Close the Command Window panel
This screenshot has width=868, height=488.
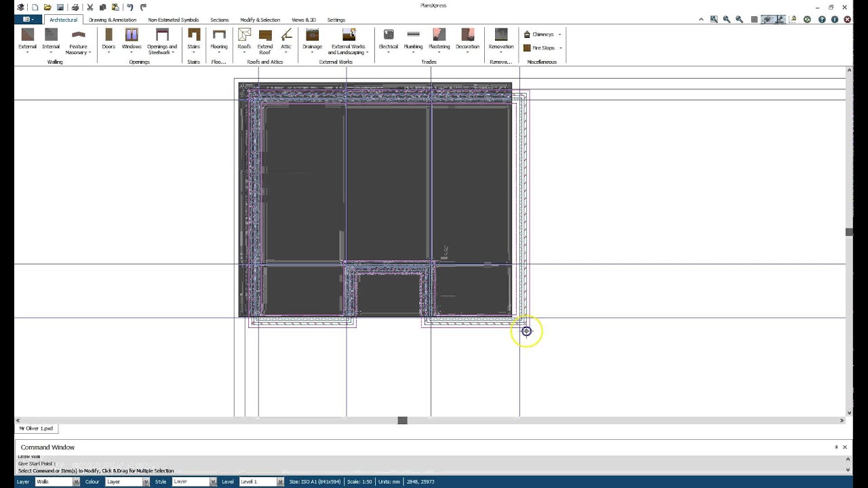(845, 447)
